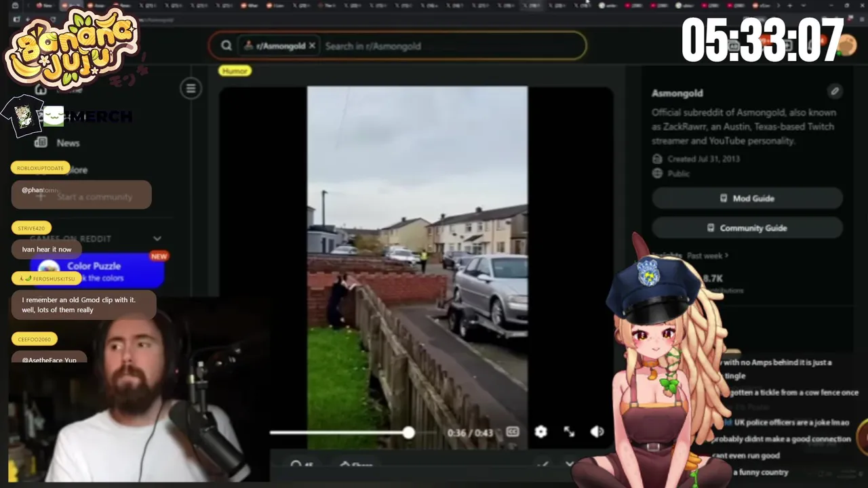Open the Mod Guide button
Screen dimensions: 868x488
(x=747, y=199)
